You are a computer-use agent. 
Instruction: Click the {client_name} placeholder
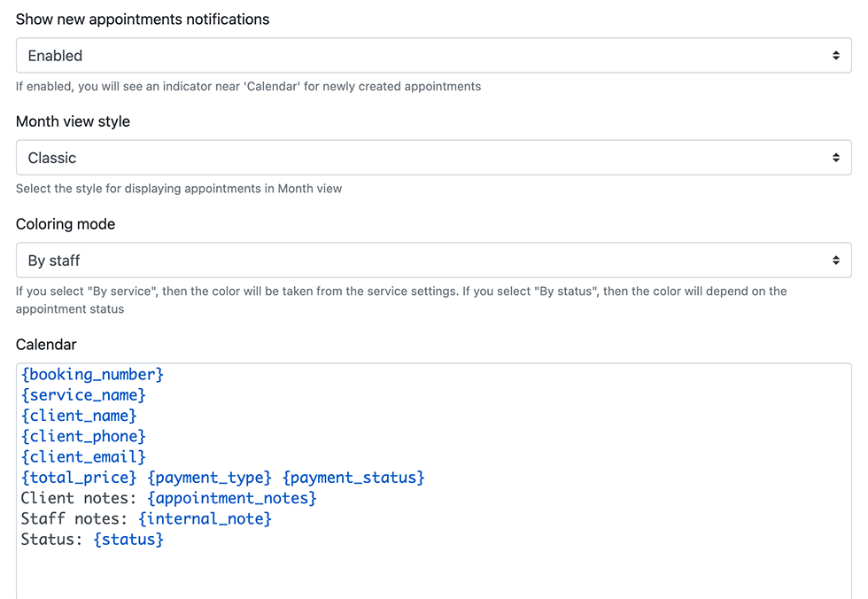(x=79, y=416)
